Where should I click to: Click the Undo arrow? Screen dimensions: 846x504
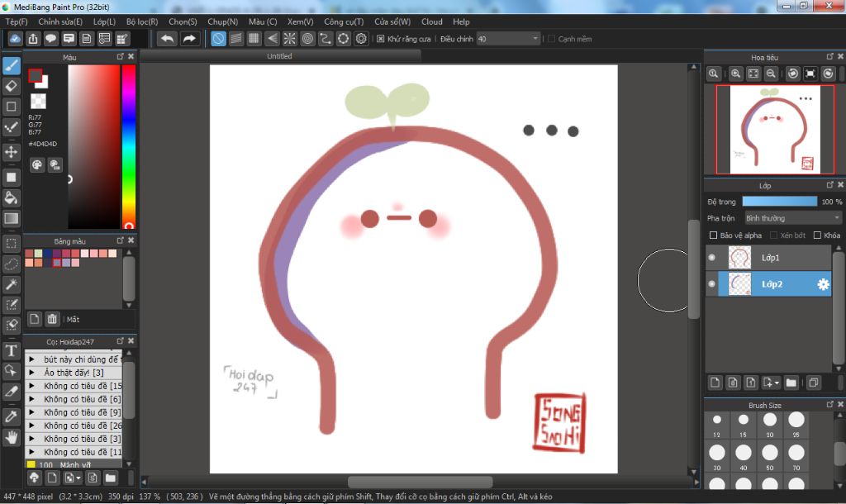pyautogui.click(x=168, y=39)
